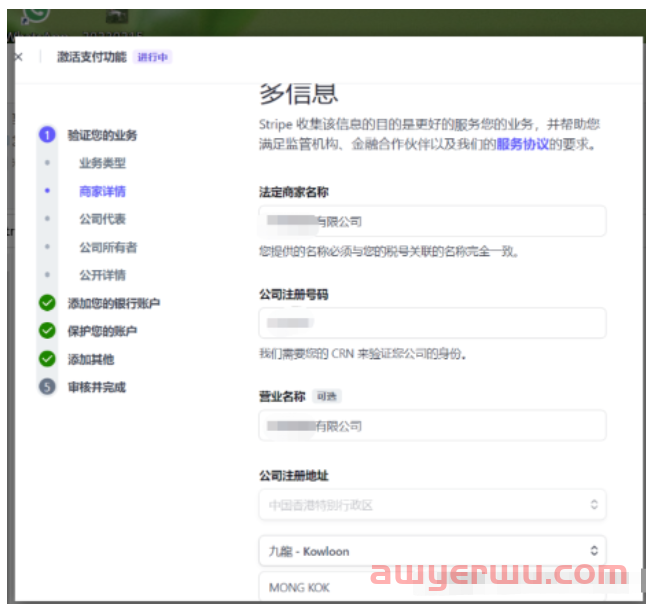This screenshot has width=646, height=604.
Task: Select 商家详情 in the sidebar
Action: [x=102, y=191]
